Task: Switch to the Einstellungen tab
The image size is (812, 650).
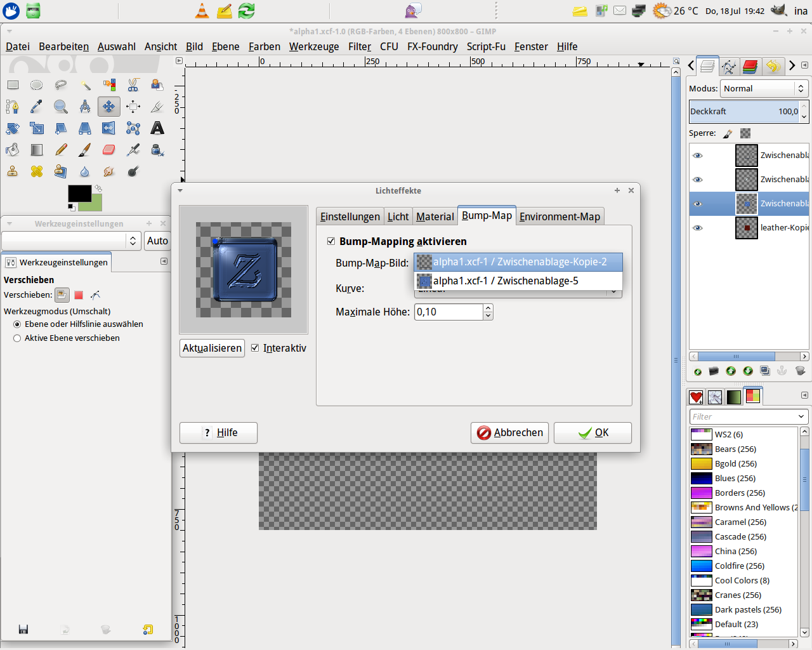Action: click(x=350, y=216)
